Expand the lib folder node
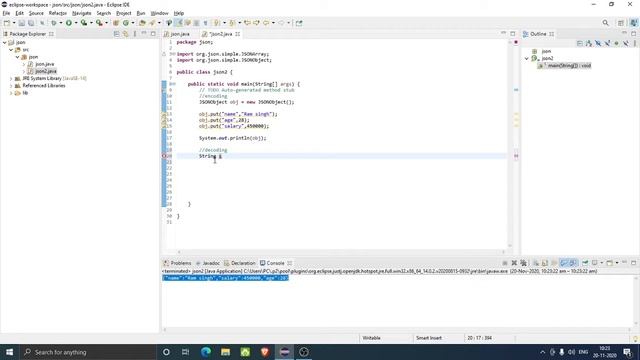640x360 pixels. tap(11, 93)
